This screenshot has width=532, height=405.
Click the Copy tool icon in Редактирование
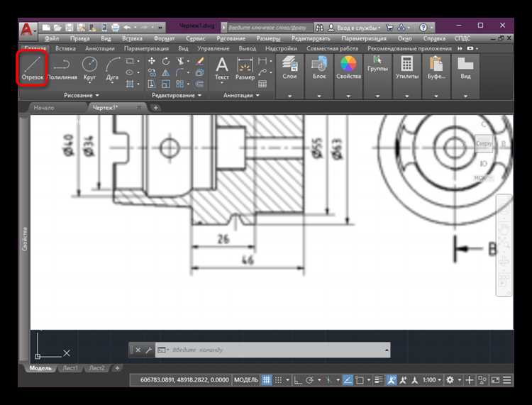[152, 72]
